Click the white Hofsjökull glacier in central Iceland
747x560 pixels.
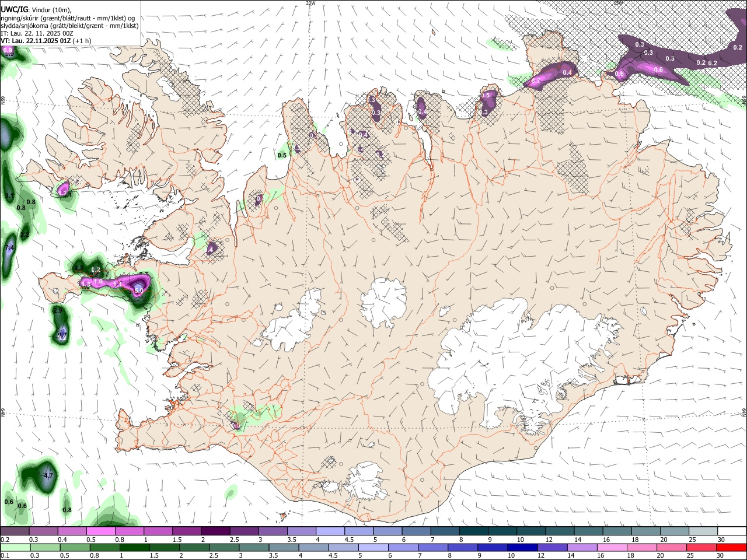[383, 302]
